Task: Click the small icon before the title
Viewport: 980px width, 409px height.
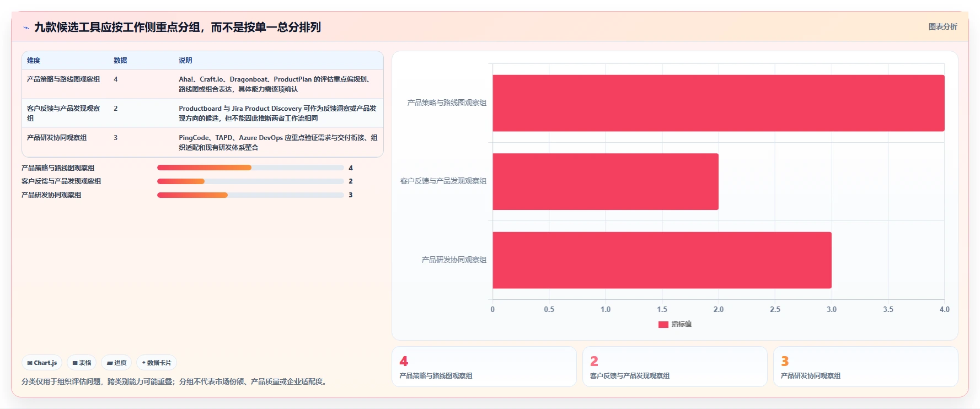Action: [x=26, y=28]
